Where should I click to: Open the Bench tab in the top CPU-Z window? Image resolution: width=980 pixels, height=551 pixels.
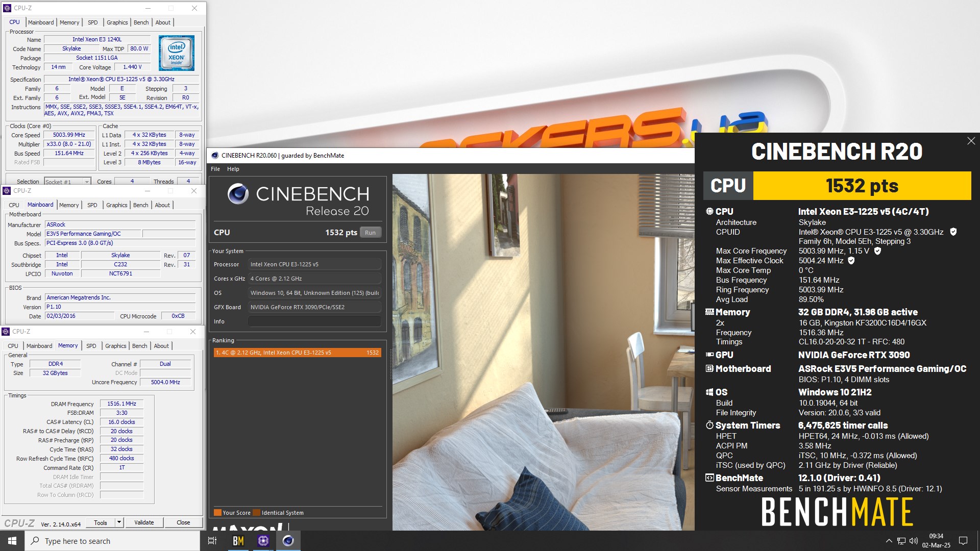pyautogui.click(x=141, y=22)
